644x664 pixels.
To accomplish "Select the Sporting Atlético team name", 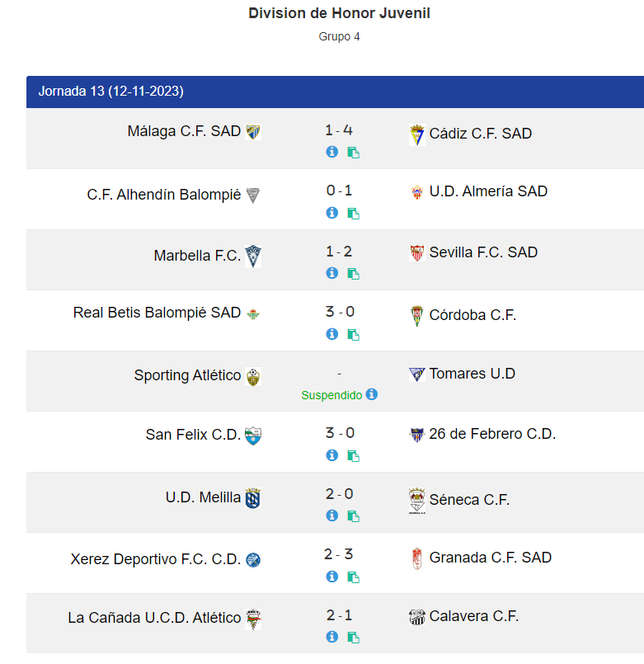I will tap(187, 375).
